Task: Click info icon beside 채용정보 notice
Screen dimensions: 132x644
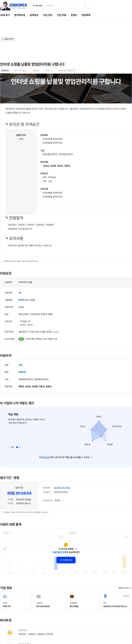Action: (x=2, y=261)
